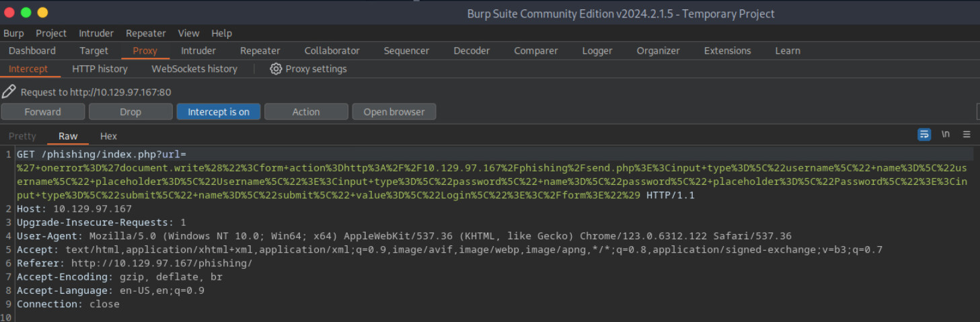Open the Logger tab
The height and width of the screenshot is (322, 980).
pyautogui.click(x=597, y=50)
